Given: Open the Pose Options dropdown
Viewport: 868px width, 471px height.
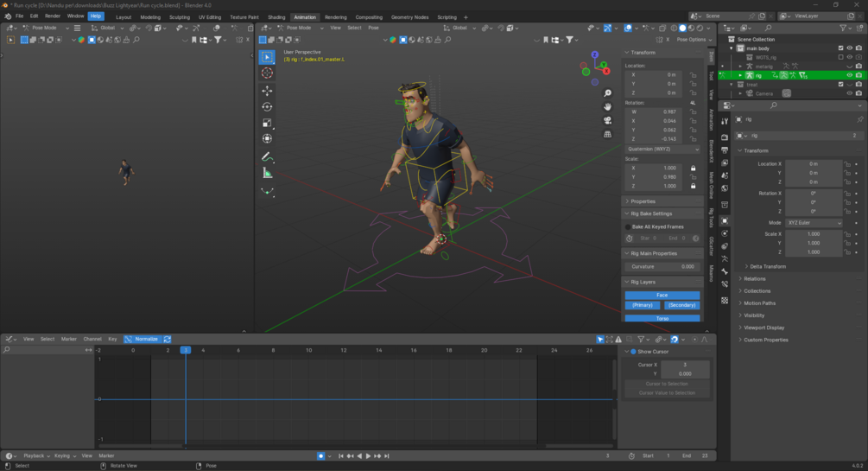Looking at the screenshot, I should pos(694,40).
